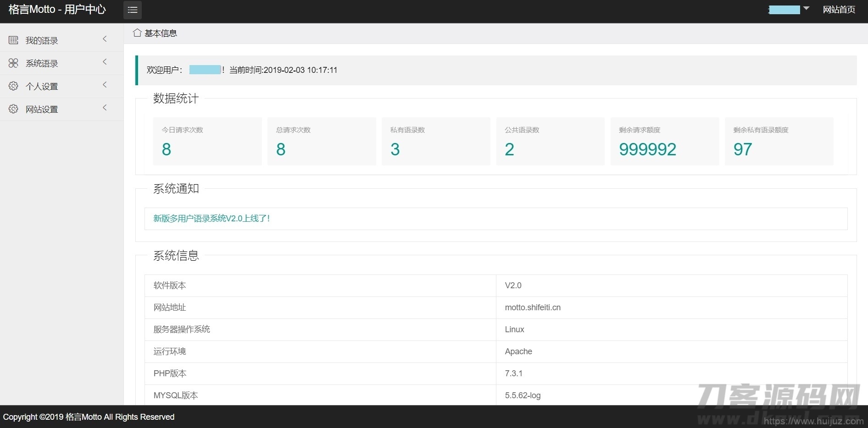The width and height of the screenshot is (868, 428).
Task: Click the 格言Motto - 用户中心 title logo
Action: coord(57,10)
